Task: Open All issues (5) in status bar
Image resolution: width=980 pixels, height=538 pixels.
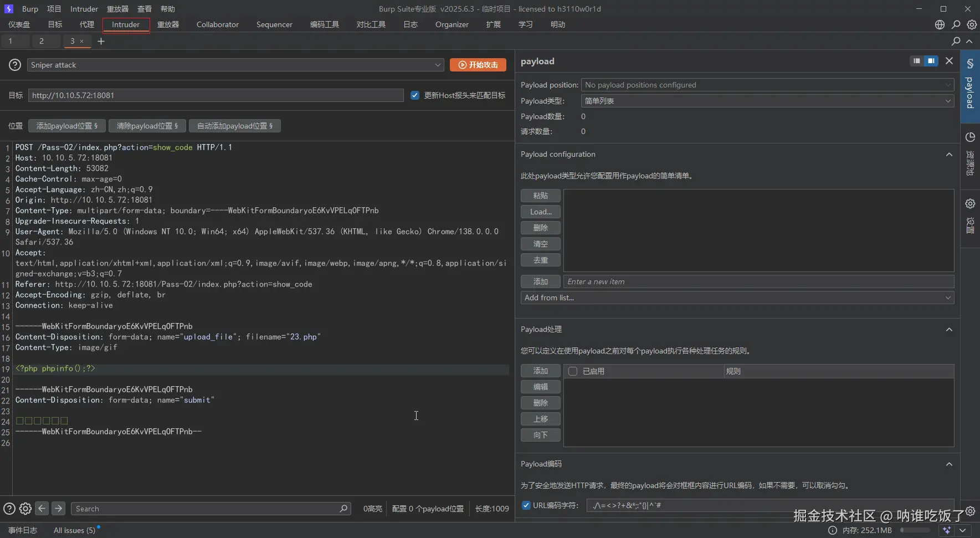Action: point(74,530)
